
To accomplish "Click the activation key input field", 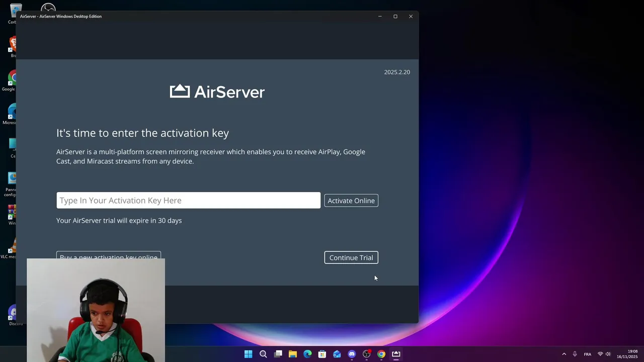I will 188,200.
